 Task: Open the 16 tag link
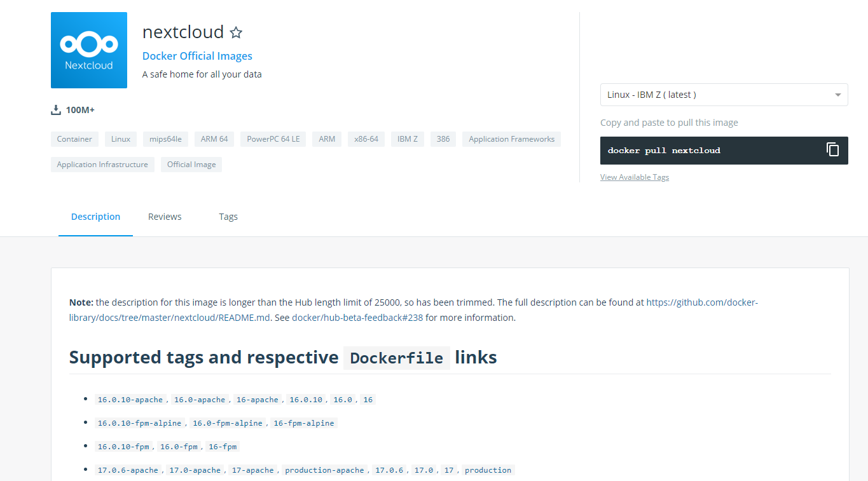pos(368,400)
